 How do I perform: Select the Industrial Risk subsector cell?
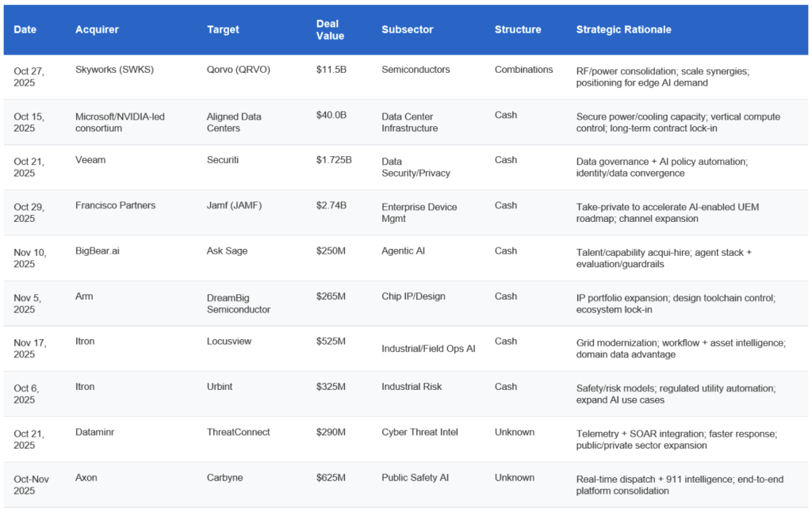coord(412,387)
